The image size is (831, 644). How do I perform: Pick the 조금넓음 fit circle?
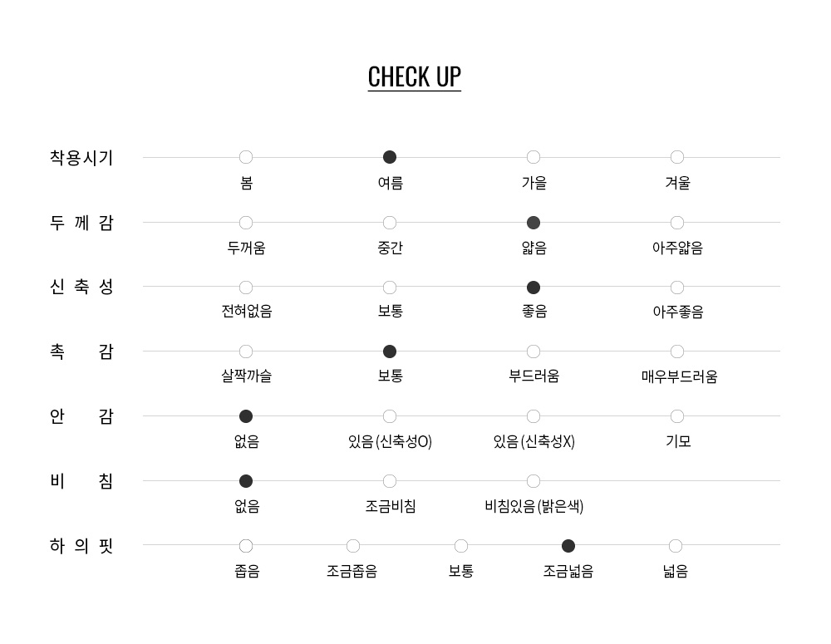click(x=568, y=545)
